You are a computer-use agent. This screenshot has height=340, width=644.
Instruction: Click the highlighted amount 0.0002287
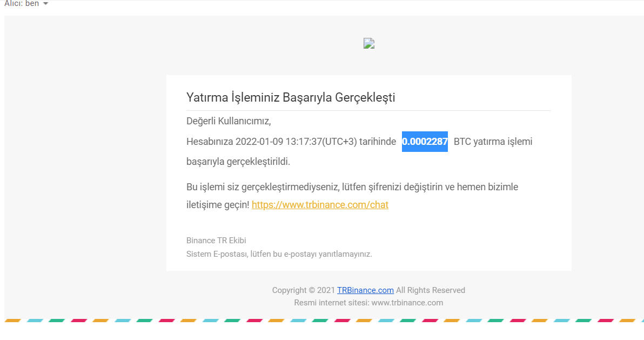425,142
